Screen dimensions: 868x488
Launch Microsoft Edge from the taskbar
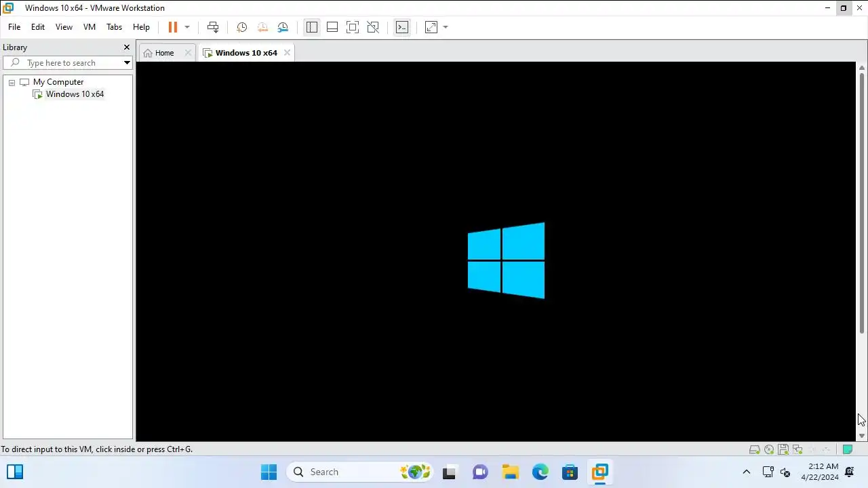pyautogui.click(x=540, y=472)
